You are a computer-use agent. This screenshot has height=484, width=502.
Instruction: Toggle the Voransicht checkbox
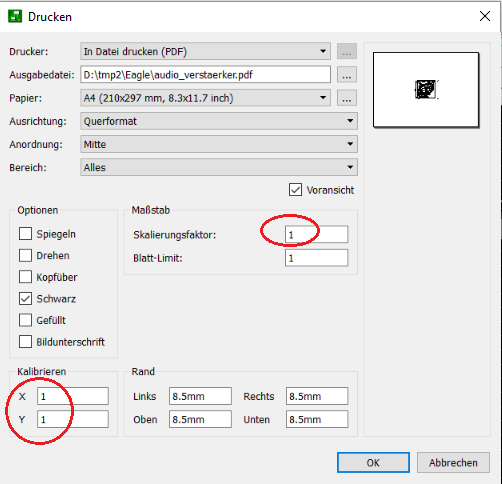pos(295,190)
